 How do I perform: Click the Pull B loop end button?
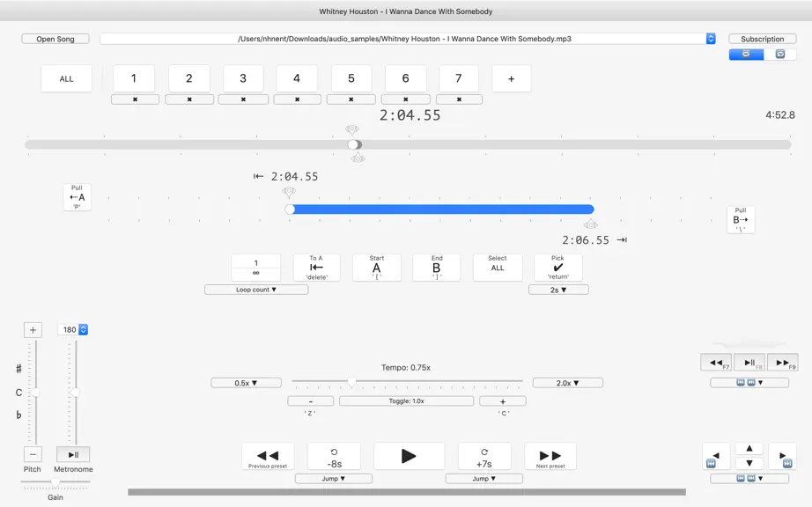pyautogui.click(x=741, y=219)
